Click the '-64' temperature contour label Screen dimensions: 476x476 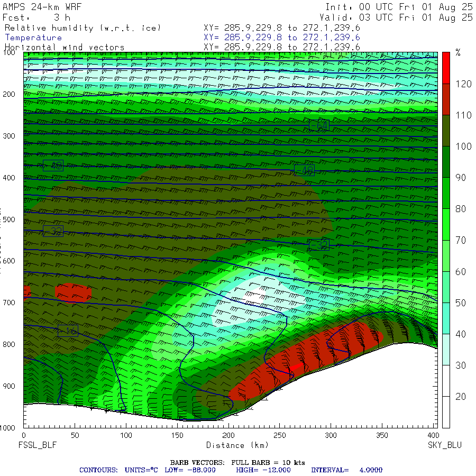coord(319,125)
